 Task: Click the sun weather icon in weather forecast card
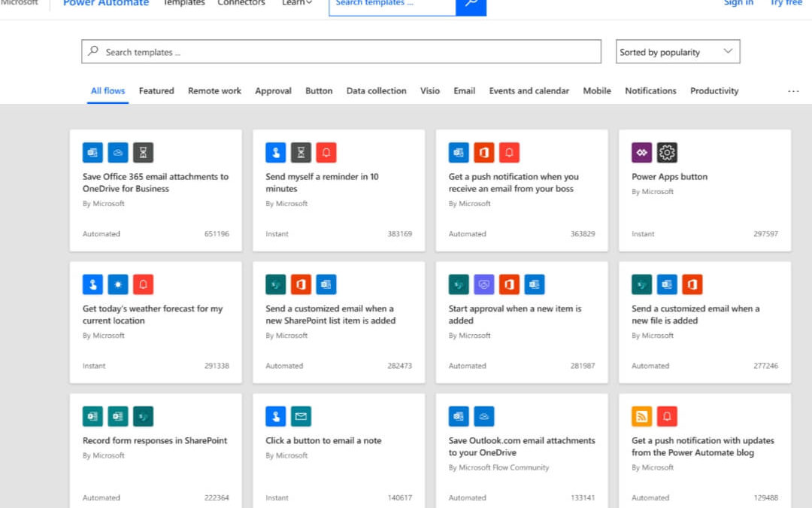[118, 284]
